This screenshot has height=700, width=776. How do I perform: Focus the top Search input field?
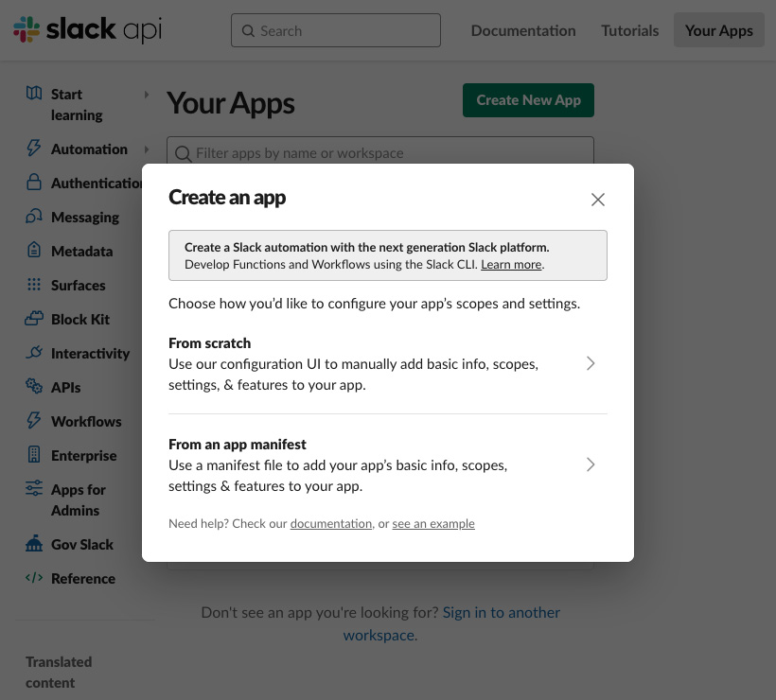coord(336,30)
